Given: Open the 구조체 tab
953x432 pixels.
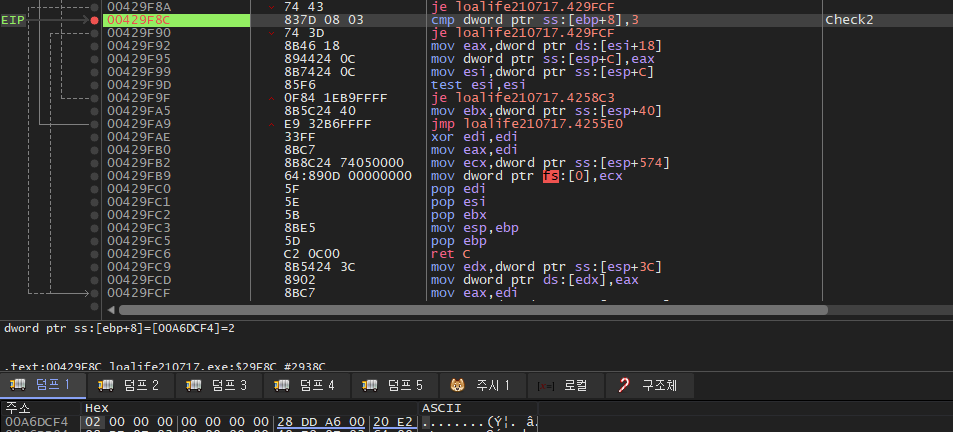Looking at the screenshot, I should [649, 385].
